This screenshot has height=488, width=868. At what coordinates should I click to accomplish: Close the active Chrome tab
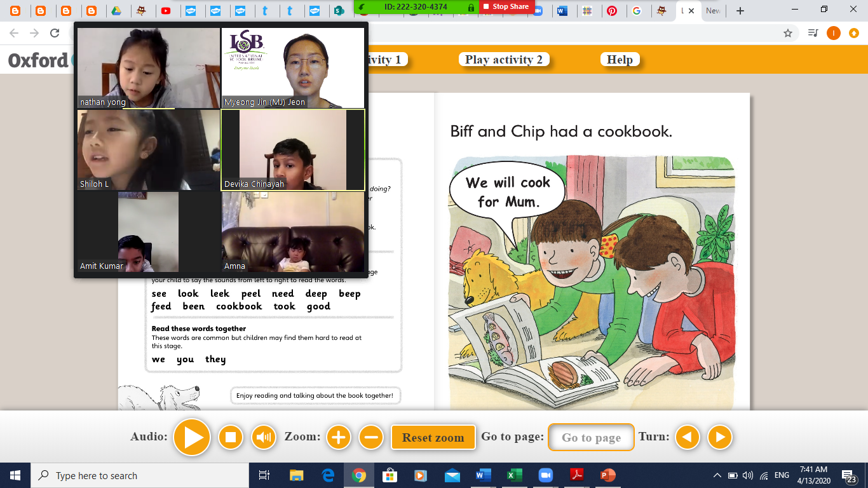[691, 11]
